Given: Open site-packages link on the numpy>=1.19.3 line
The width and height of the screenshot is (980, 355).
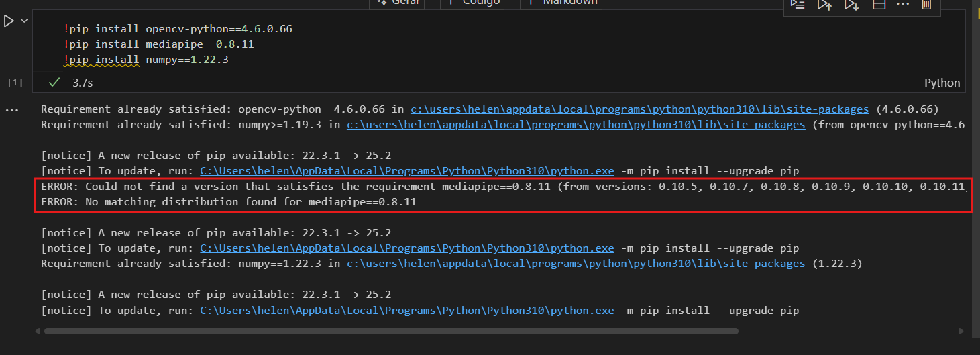Looking at the screenshot, I should [576, 124].
